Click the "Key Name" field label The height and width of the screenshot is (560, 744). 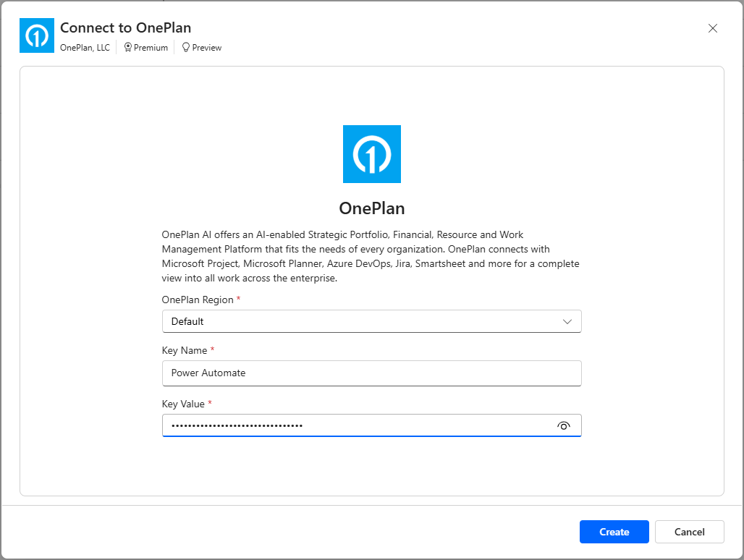pyautogui.click(x=184, y=351)
